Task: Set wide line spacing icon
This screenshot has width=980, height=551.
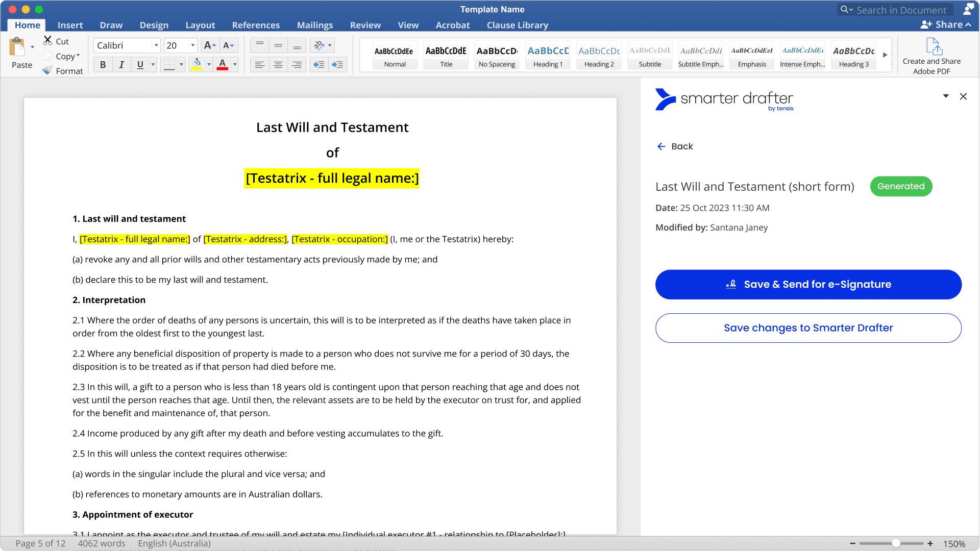Action: [x=297, y=45]
